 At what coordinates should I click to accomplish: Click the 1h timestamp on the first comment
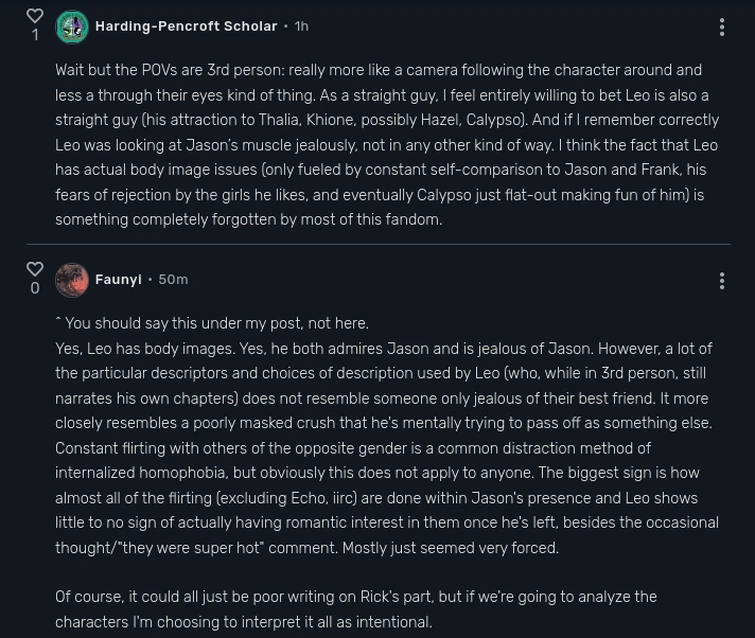point(301,26)
